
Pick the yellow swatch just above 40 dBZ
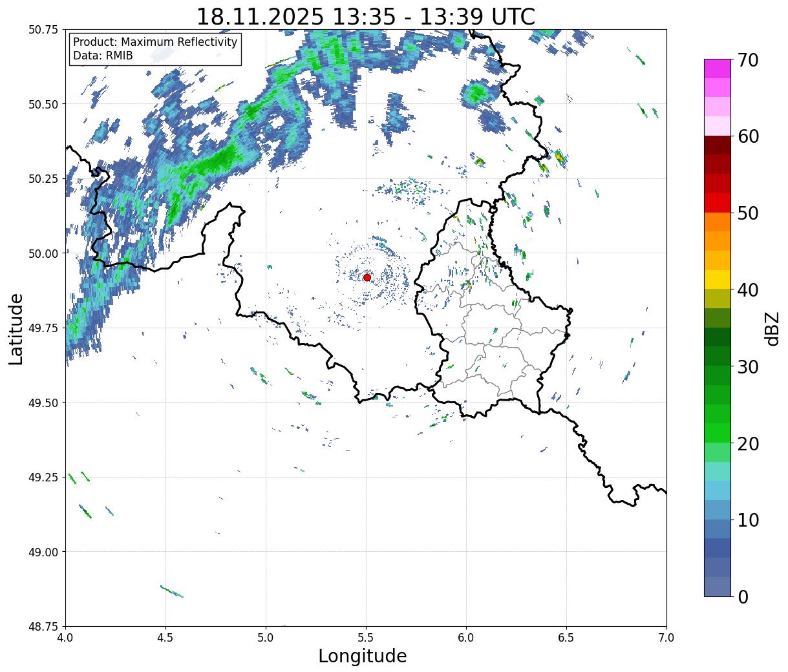pos(718,279)
